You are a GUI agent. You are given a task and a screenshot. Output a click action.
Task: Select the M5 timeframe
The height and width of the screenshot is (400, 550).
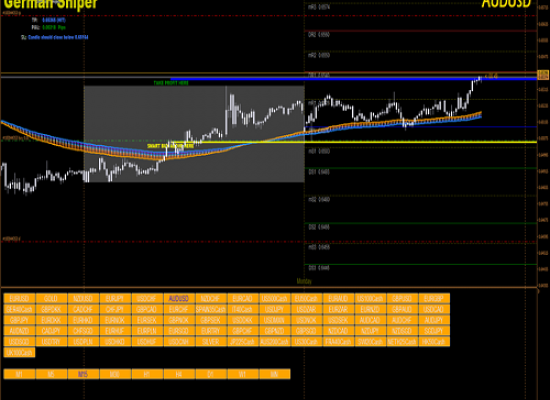[x=51, y=374]
